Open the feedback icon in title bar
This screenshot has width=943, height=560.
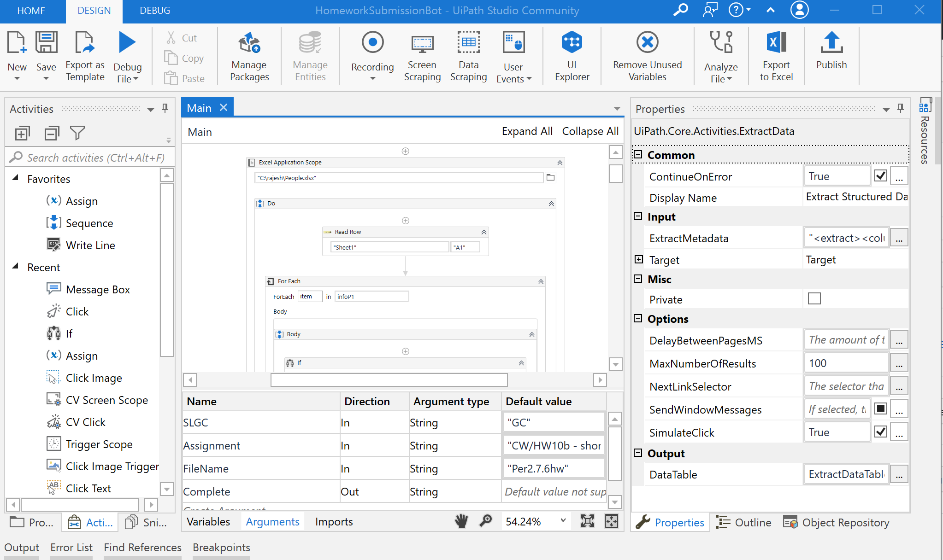point(710,10)
